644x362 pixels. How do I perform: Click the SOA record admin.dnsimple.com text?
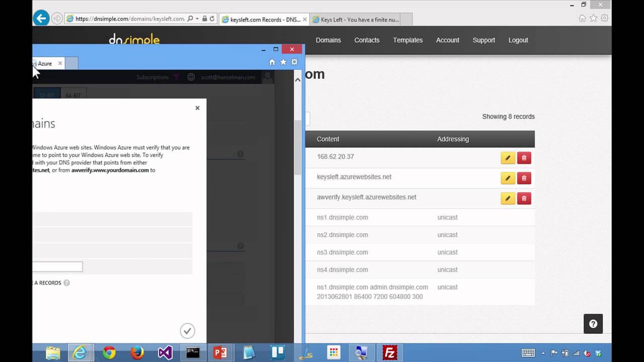click(372, 292)
